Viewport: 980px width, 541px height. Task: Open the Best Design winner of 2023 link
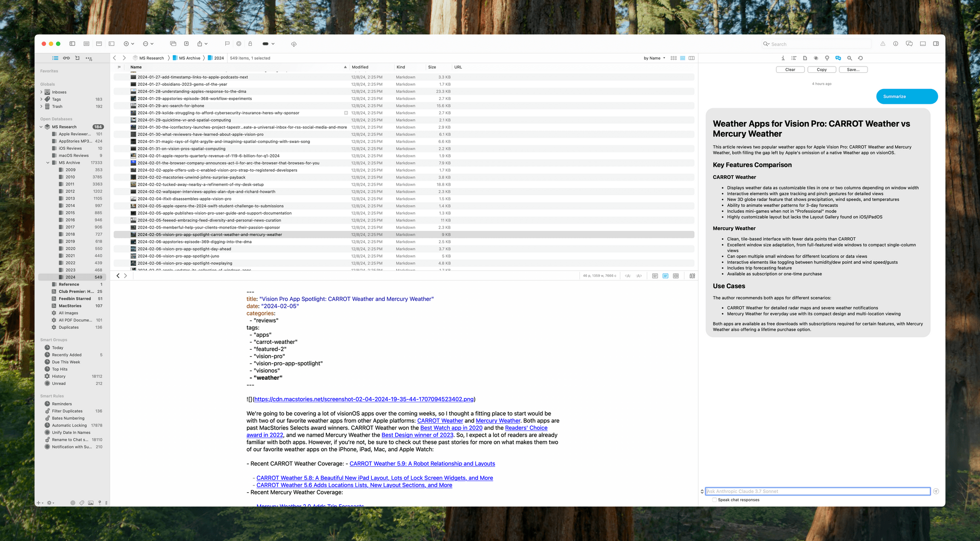[x=417, y=435]
